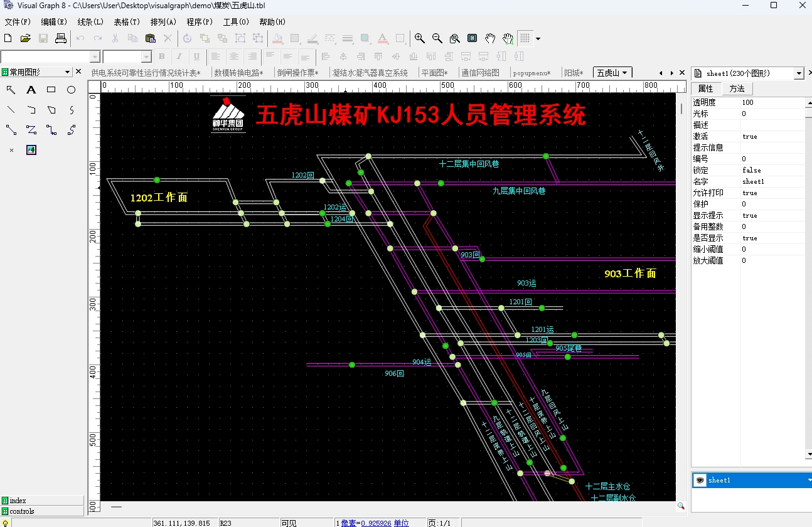This screenshot has height=527, width=812.
Task: Open the 五虎山 tab dropdown arrow
Action: (x=624, y=73)
